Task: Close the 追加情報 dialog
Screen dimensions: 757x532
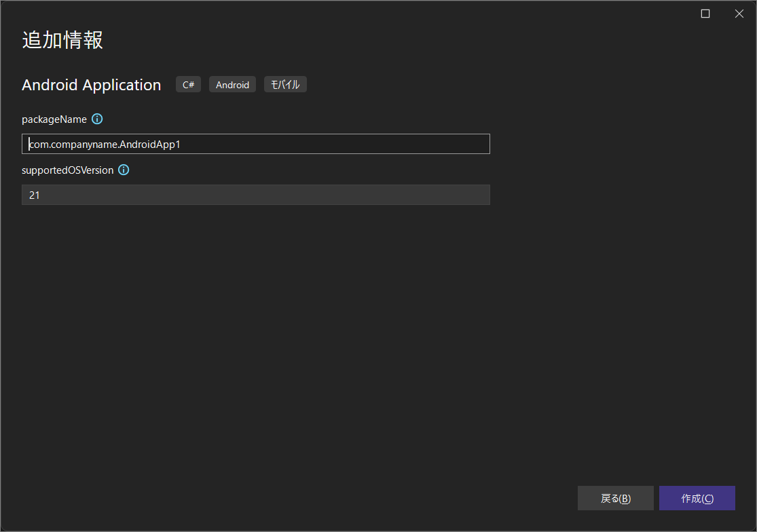Action: 739,13
